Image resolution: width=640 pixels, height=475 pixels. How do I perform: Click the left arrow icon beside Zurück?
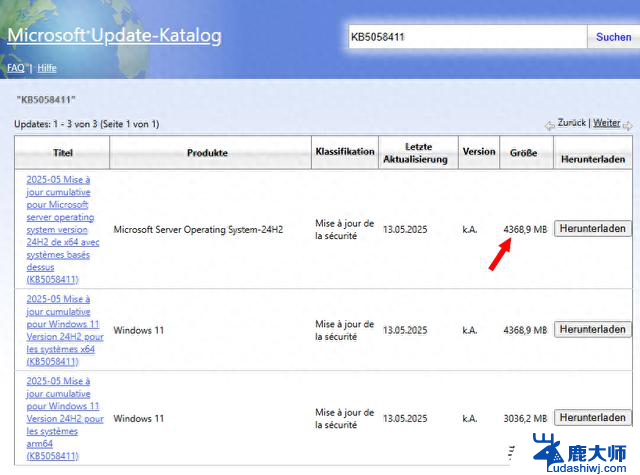[x=550, y=125]
